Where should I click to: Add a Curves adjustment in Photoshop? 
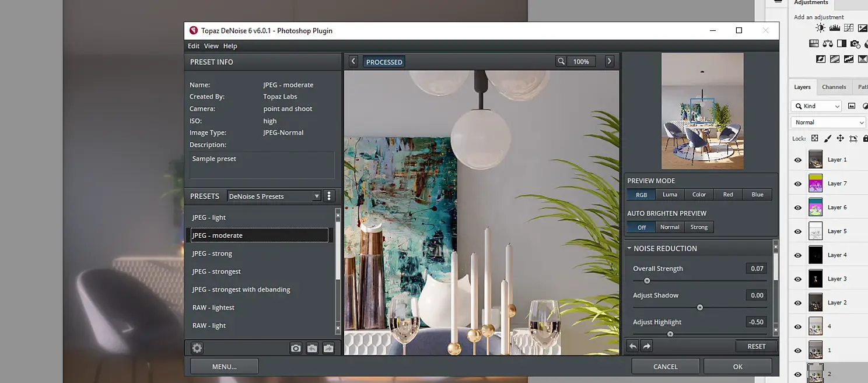[x=849, y=28]
